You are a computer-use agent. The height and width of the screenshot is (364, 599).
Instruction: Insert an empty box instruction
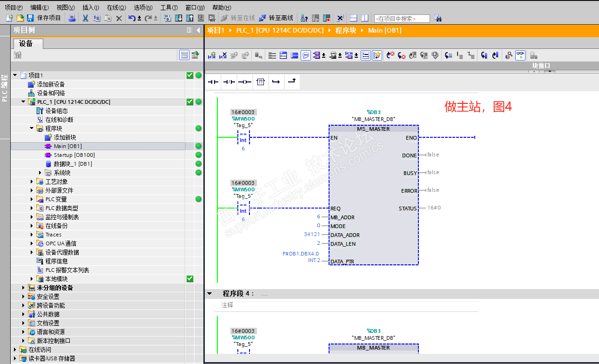[x=260, y=82]
